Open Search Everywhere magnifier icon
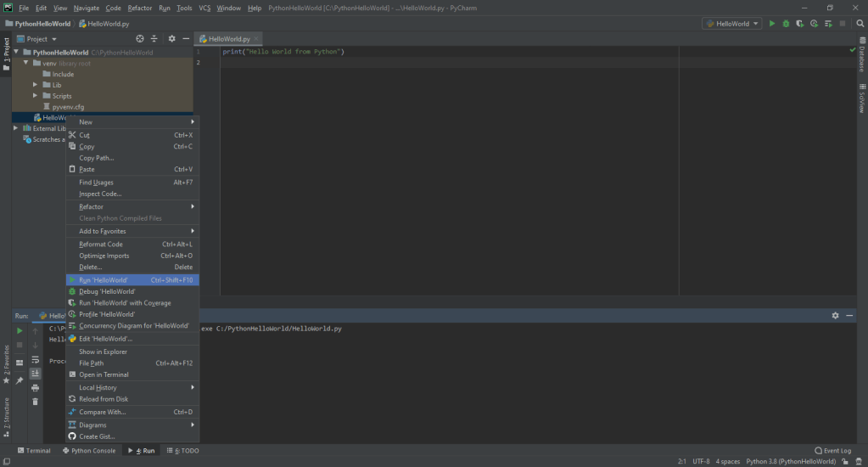This screenshot has width=868, height=467. point(857,24)
